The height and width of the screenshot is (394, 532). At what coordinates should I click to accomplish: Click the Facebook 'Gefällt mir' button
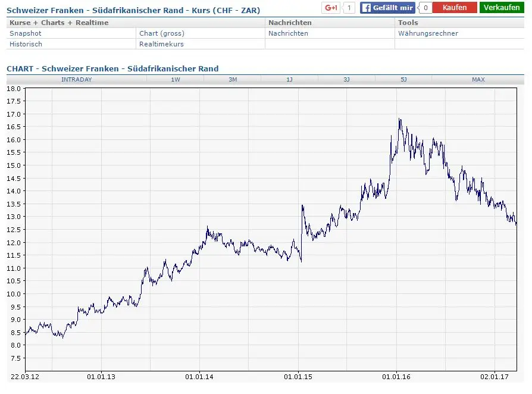click(387, 8)
